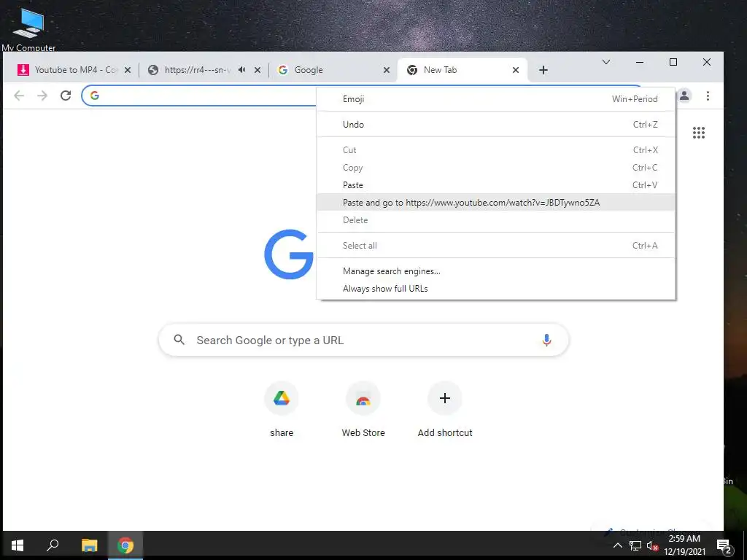Click the Chrome reload page icon
Screen dimensions: 747x560
click(66, 96)
